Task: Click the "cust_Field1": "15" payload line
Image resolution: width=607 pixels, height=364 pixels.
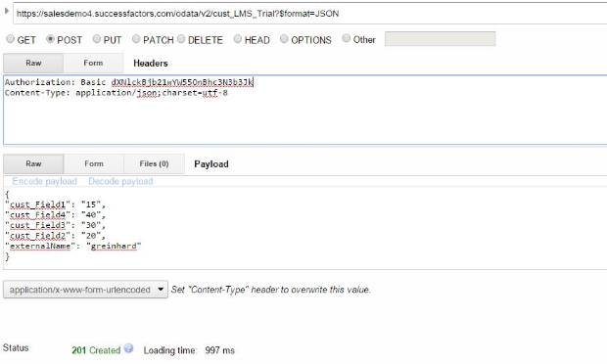Action: tap(56, 205)
